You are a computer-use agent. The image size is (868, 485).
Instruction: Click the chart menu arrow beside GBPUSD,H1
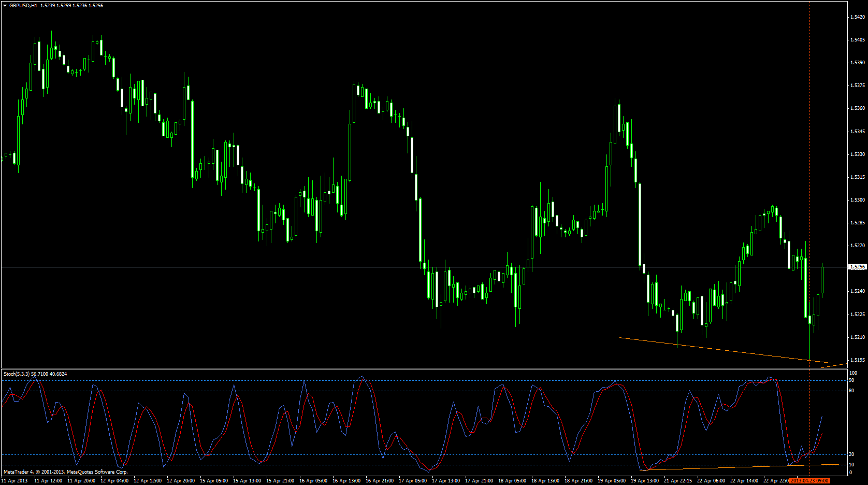[x=5, y=6]
